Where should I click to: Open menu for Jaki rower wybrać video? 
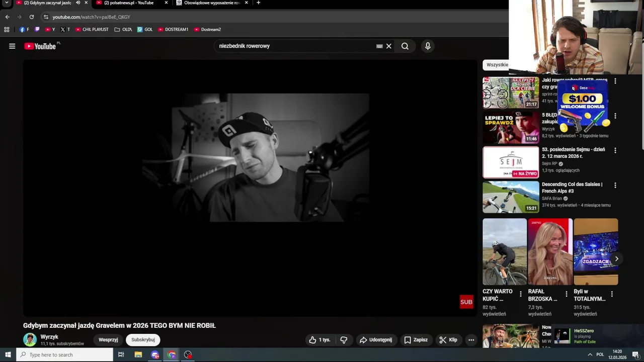pos(615,81)
